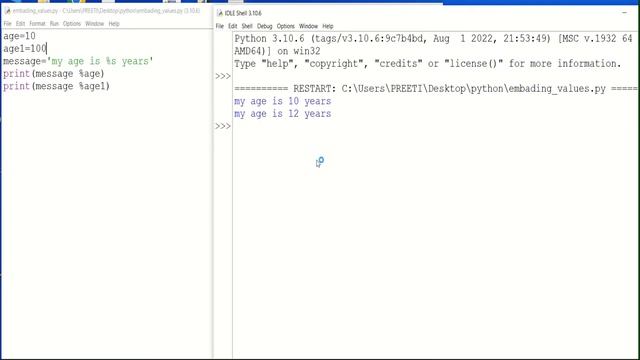Open Edit menu in editor window
640x360 pixels.
(x=20, y=24)
